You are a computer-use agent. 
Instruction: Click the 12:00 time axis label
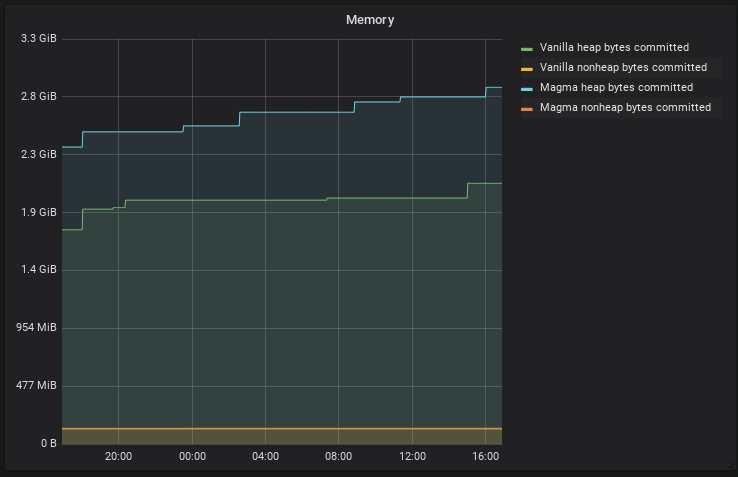413,456
